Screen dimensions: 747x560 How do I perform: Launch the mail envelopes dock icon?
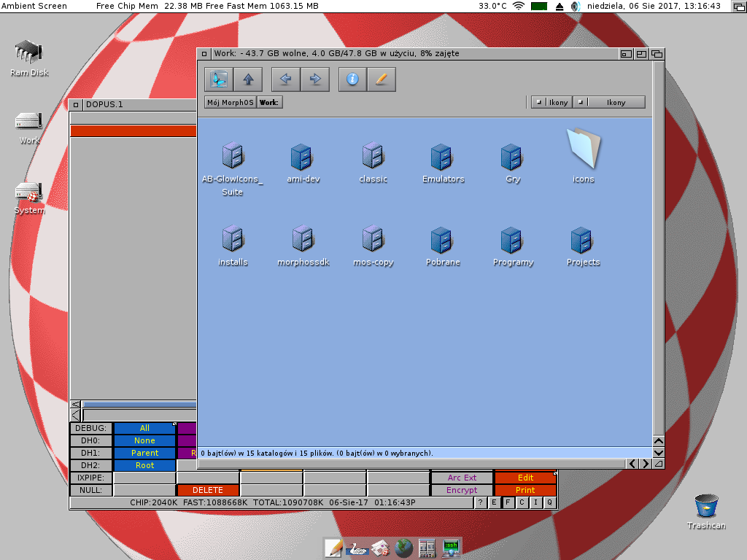point(380,548)
